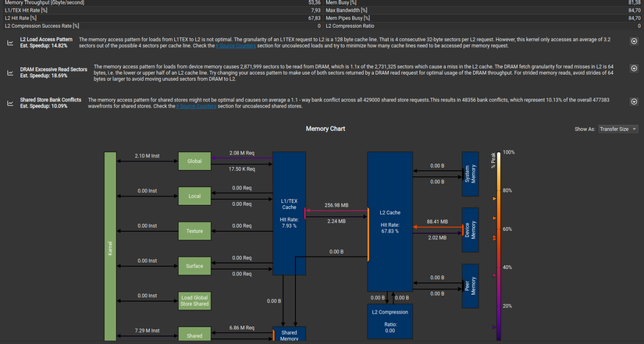Open Source Counters link in L2 Load rule
Screen dimensions: 644x344
point(236,46)
